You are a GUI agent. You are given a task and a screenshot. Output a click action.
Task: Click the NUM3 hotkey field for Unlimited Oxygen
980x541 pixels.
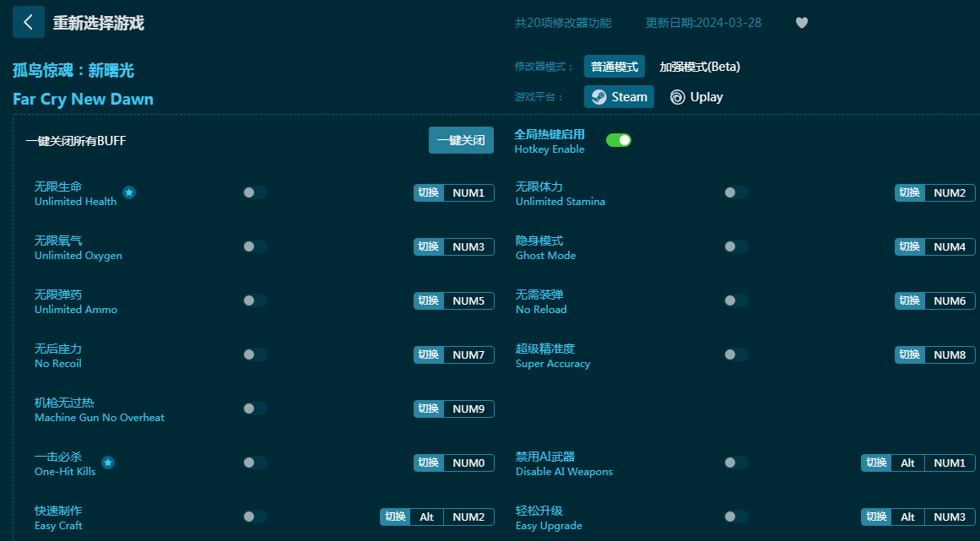pos(468,246)
